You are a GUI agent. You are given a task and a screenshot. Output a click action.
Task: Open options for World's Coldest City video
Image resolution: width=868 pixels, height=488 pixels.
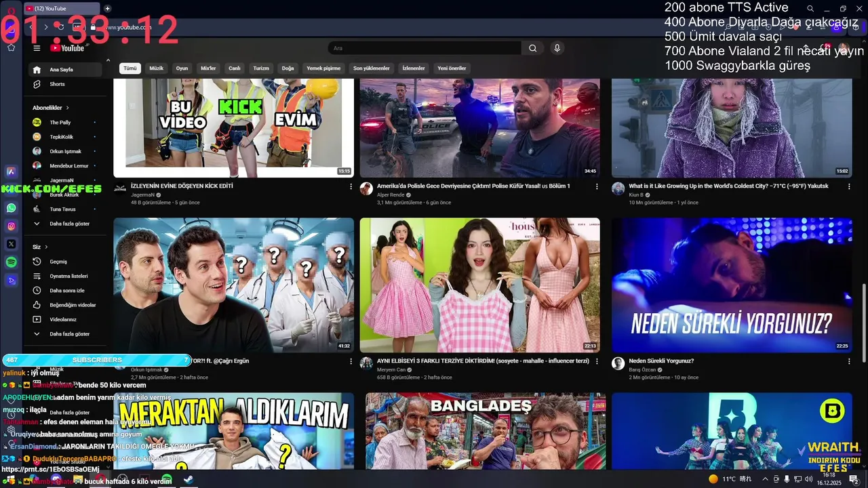(x=849, y=186)
